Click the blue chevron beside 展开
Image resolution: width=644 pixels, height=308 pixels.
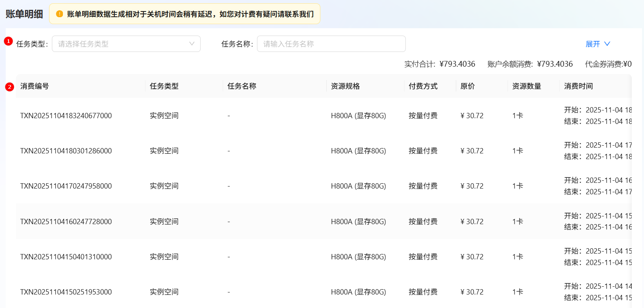607,44
